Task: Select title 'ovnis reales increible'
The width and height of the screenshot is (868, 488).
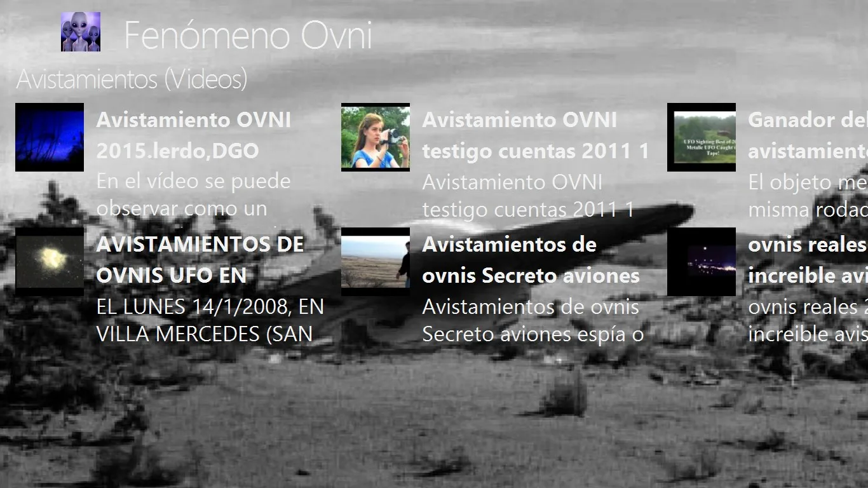Action: [808, 260]
